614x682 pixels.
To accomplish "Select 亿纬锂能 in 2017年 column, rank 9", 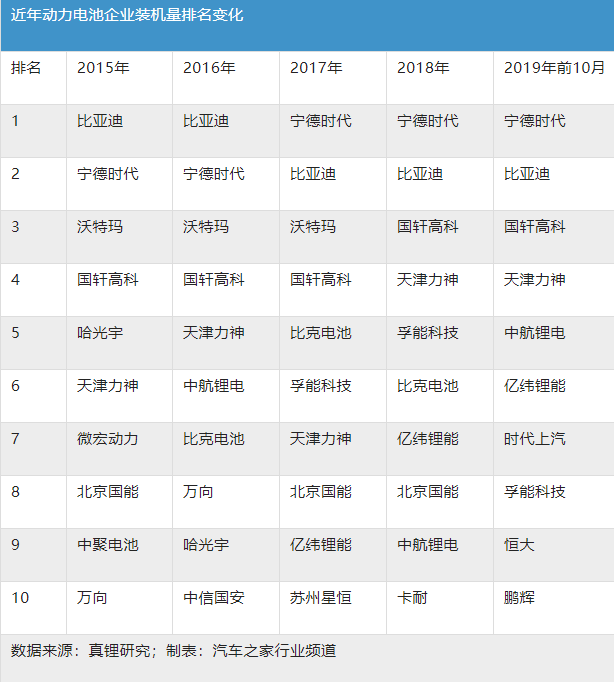I will 321,545.
